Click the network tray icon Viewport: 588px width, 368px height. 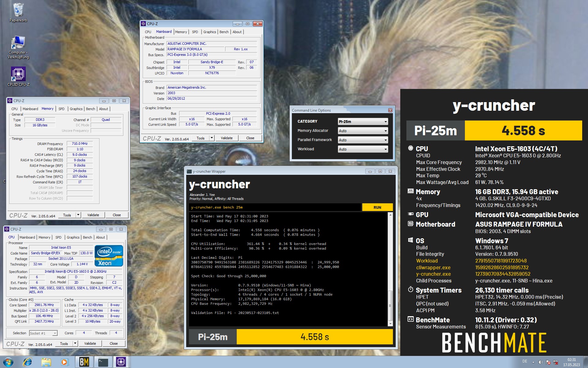point(556,362)
